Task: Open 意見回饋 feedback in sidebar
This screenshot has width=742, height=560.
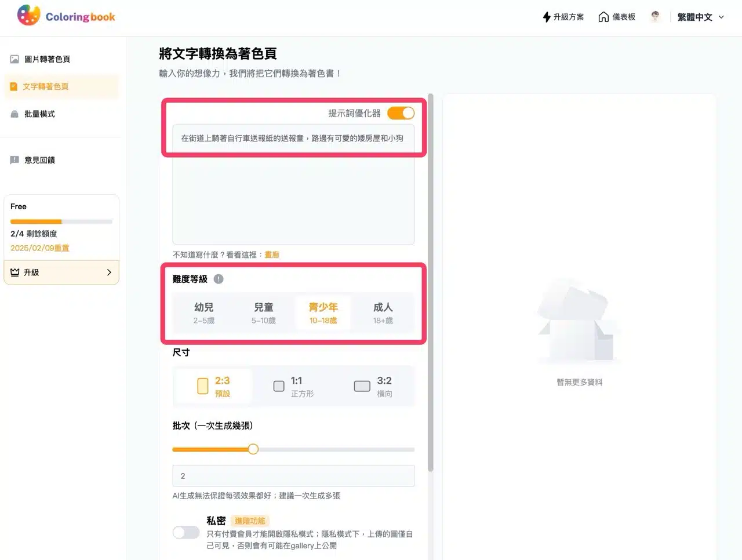Action: point(39,160)
